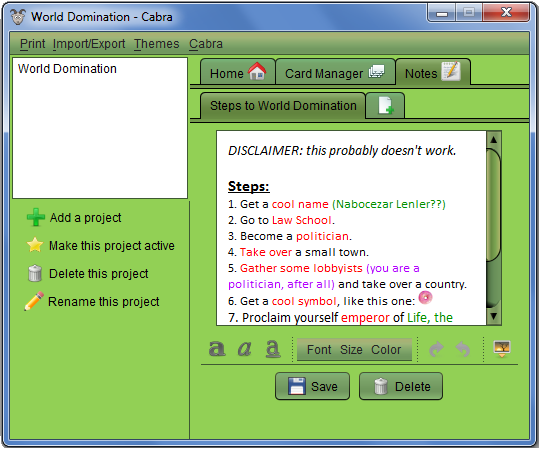Save the current note
540x450 pixels.
tap(312, 386)
